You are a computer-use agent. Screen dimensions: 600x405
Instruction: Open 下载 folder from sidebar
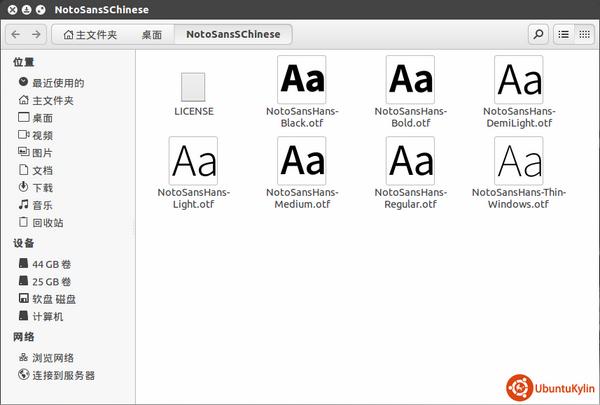pyautogui.click(x=42, y=188)
